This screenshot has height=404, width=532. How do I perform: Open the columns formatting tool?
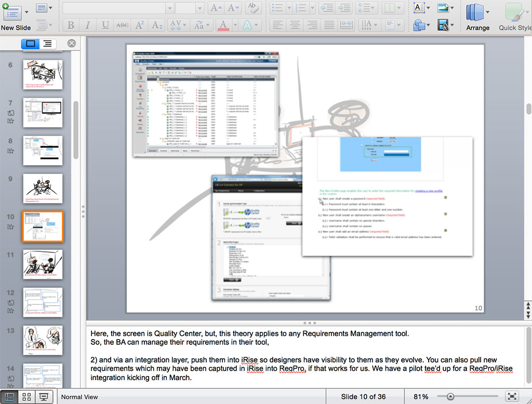click(x=392, y=8)
